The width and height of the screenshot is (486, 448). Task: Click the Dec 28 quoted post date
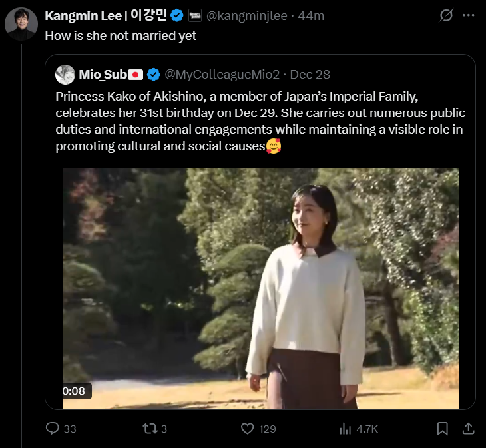click(x=310, y=74)
